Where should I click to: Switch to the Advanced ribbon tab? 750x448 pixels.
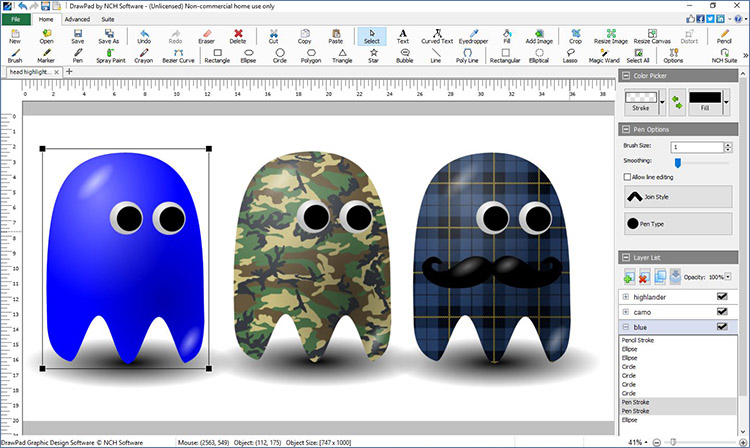click(x=76, y=19)
